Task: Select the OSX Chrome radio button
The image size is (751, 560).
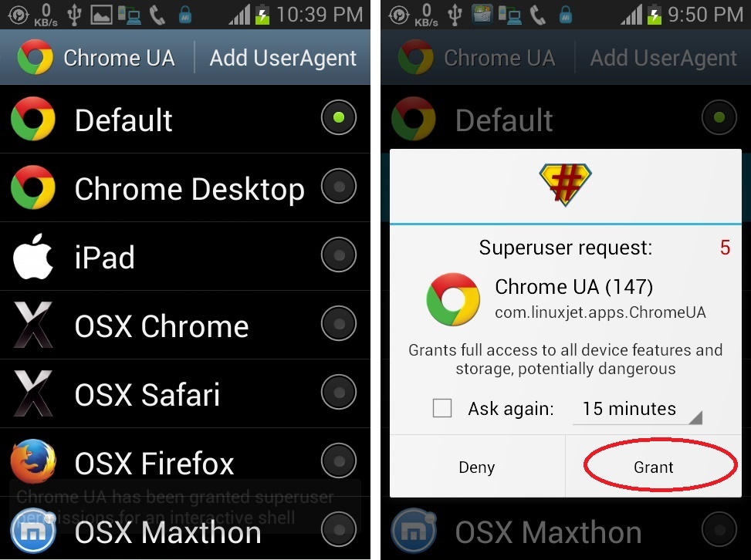Action: 339,323
